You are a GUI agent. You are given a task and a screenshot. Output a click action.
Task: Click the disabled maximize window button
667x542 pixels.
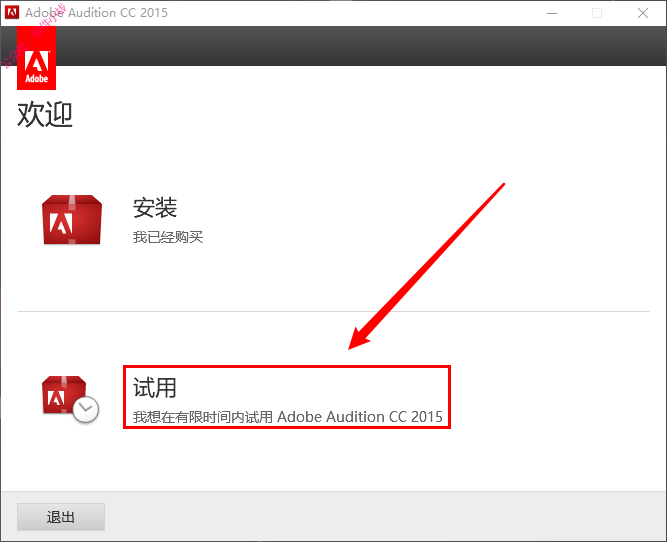[x=597, y=13]
